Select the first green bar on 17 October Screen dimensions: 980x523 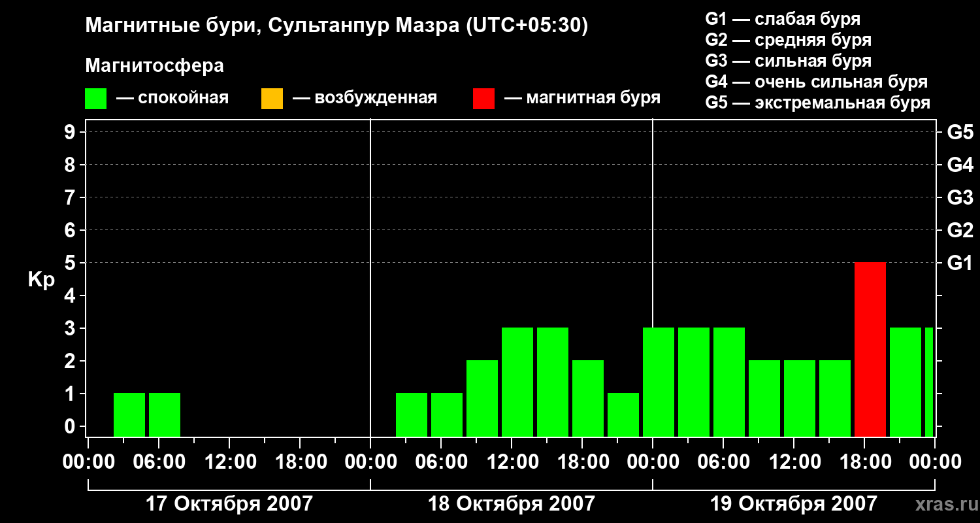129,415
